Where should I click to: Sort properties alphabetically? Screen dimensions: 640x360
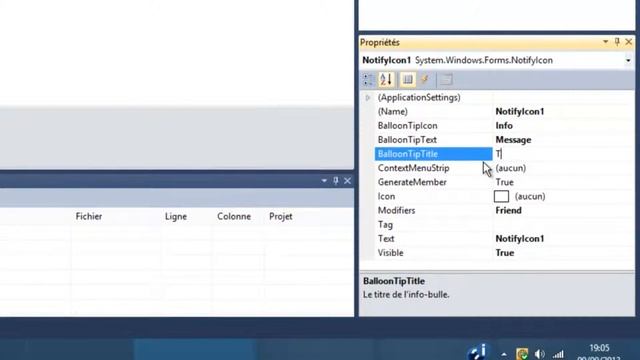point(386,80)
